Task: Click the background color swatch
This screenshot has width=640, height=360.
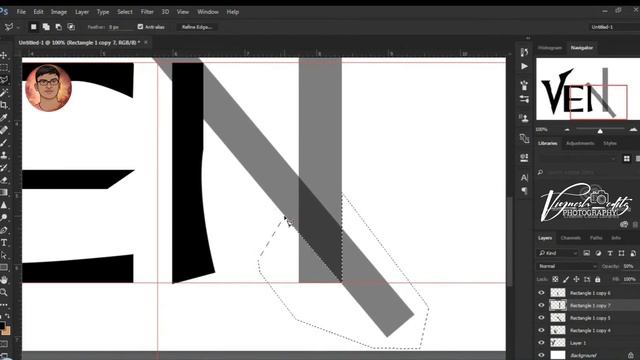Action: click(x=7, y=330)
